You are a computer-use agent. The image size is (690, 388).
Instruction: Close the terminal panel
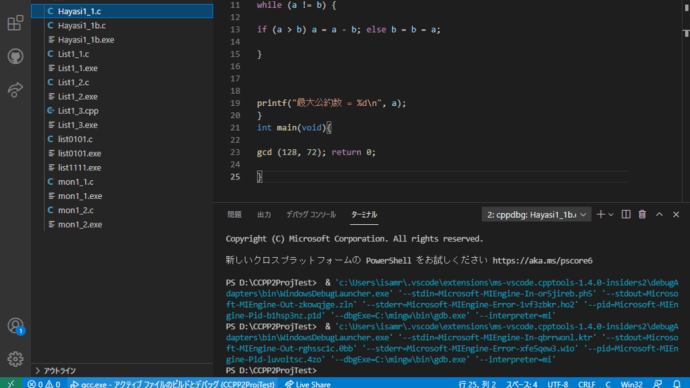click(x=676, y=215)
